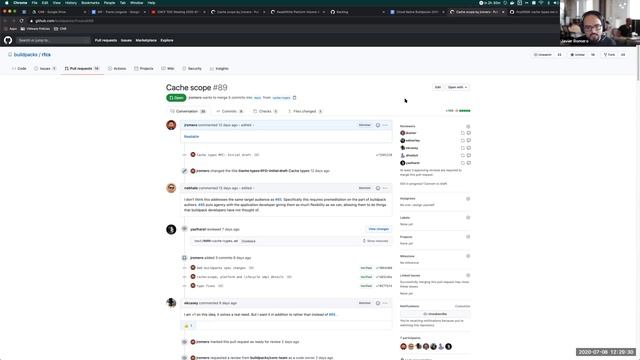This screenshot has height=360, width=640.
Task: Open the Assignees settings gear
Action: (x=468, y=199)
